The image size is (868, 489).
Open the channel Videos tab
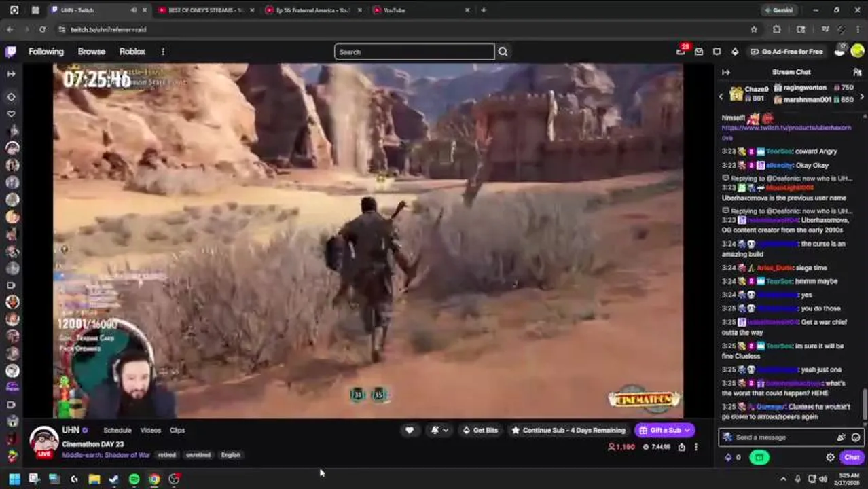150,430
